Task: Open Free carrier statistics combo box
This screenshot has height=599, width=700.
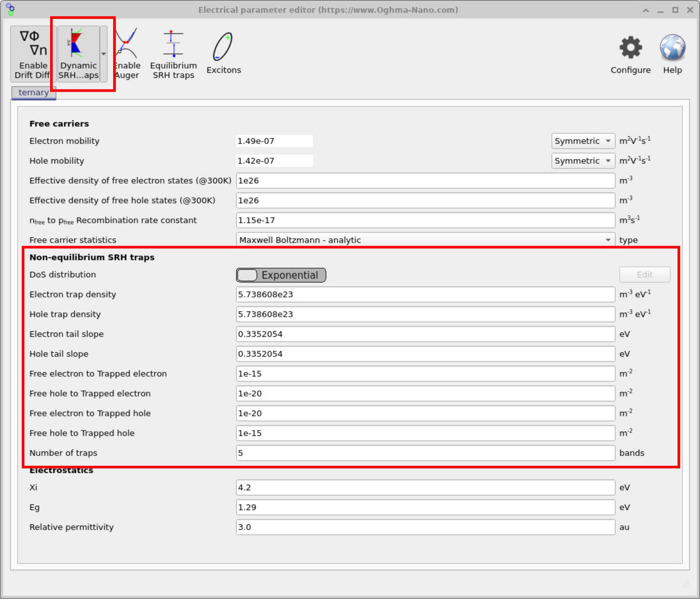Action: [x=425, y=240]
